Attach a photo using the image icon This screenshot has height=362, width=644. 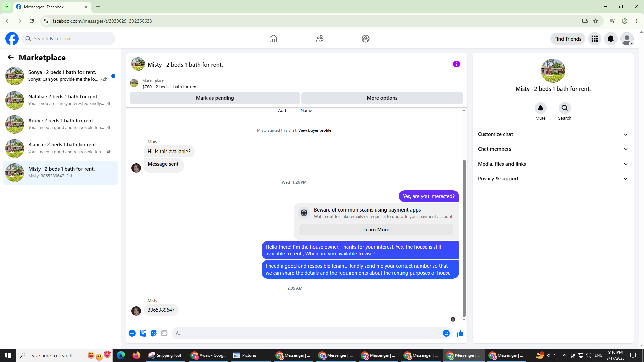143,333
